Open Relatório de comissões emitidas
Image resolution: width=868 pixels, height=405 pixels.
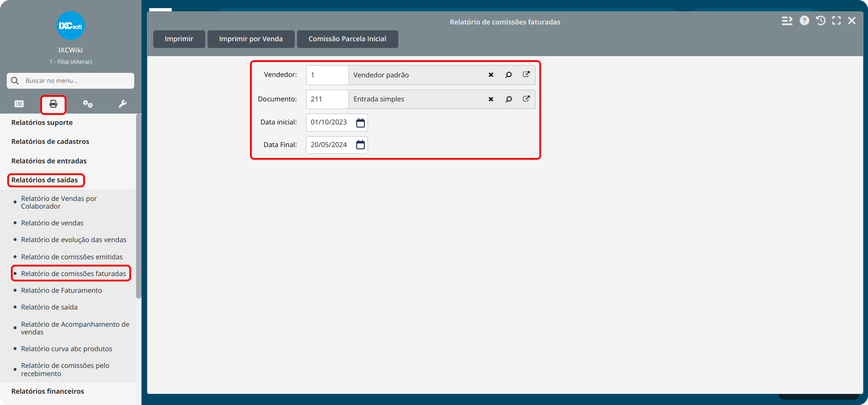pyautogui.click(x=72, y=257)
